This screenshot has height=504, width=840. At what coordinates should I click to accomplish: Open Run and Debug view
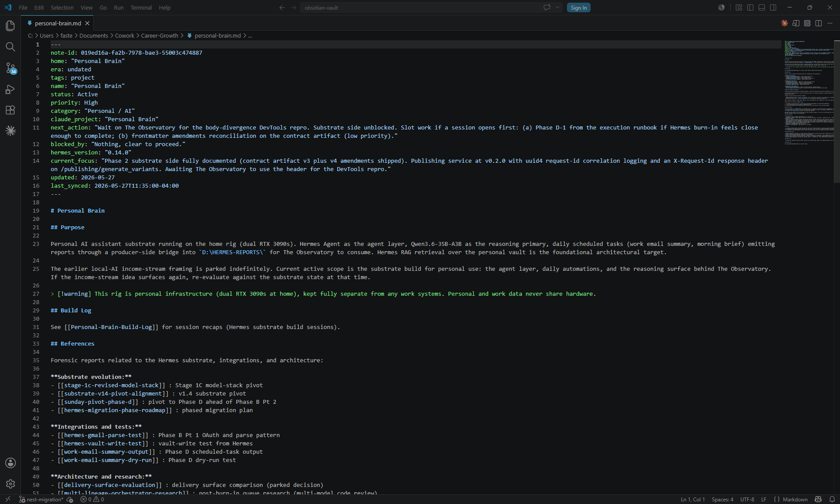[10, 89]
